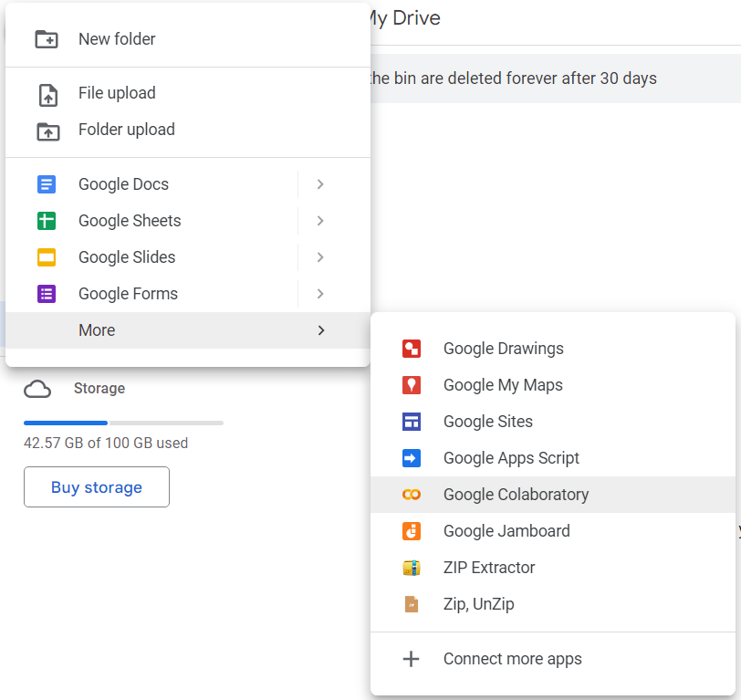
Task: Expand the Google Sheets submenu arrow
Action: point(320,221)
